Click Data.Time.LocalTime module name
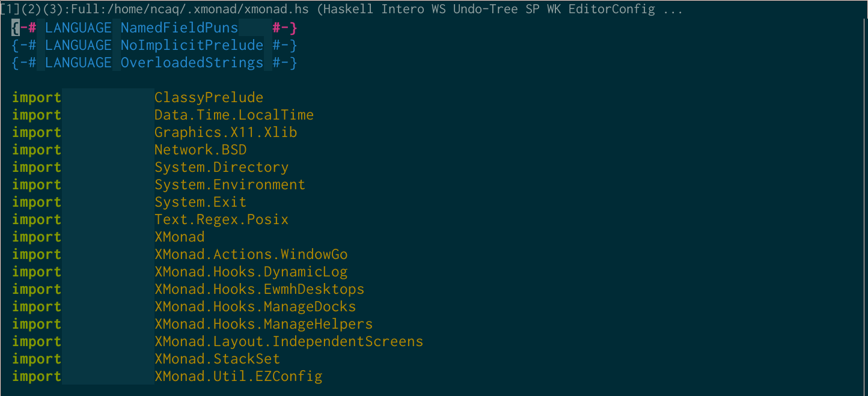This screenshot has width=868, height=396. [x=234, y=115]
